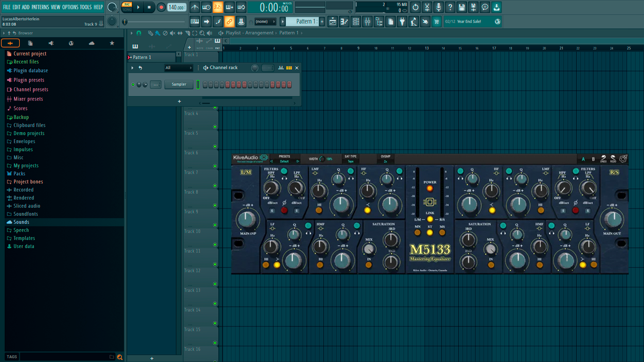Select the starred favorites browser tab
Image resolution: width=644 pixels, height=362 pixels.
tap(112, 43)
